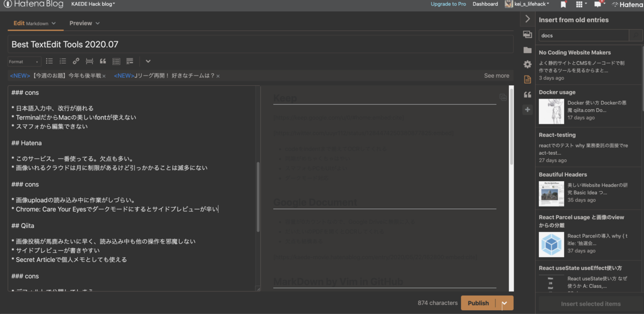Open the Preview tab dropdown arrow

(97, 24)
